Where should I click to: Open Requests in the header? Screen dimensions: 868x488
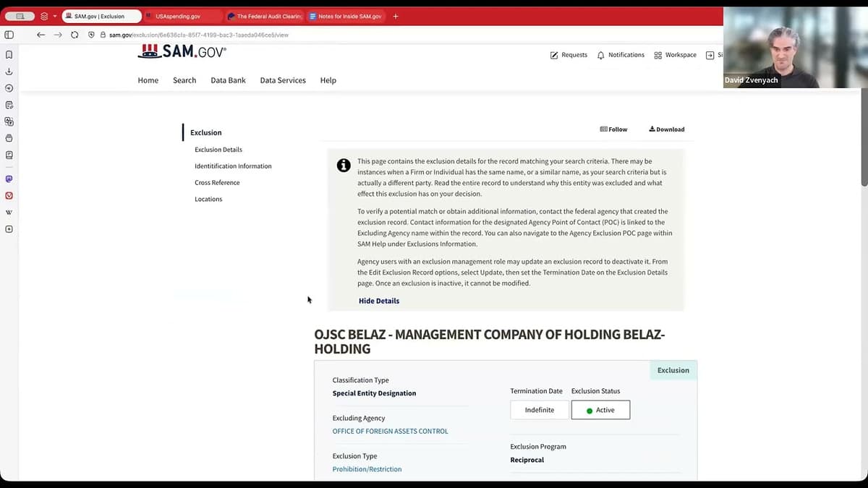pyautogui.click(x=569, y=55)
